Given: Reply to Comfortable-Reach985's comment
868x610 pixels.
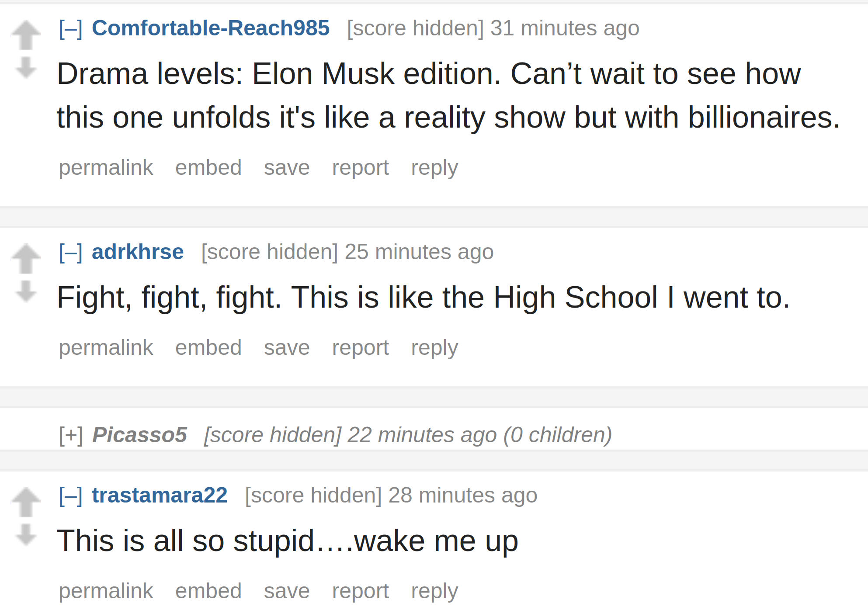Looking at the screenshot, I should coord(434,168).
